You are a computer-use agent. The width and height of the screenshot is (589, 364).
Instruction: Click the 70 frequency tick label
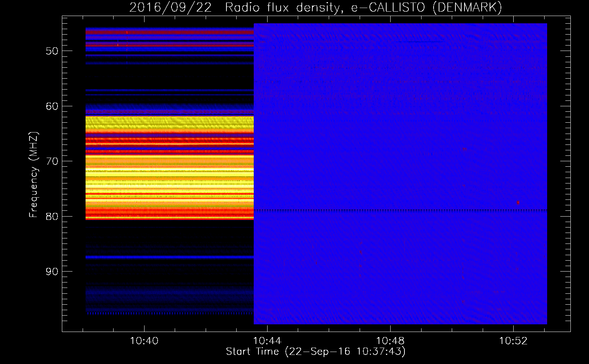pyautogui.click(x=52, y=161)
